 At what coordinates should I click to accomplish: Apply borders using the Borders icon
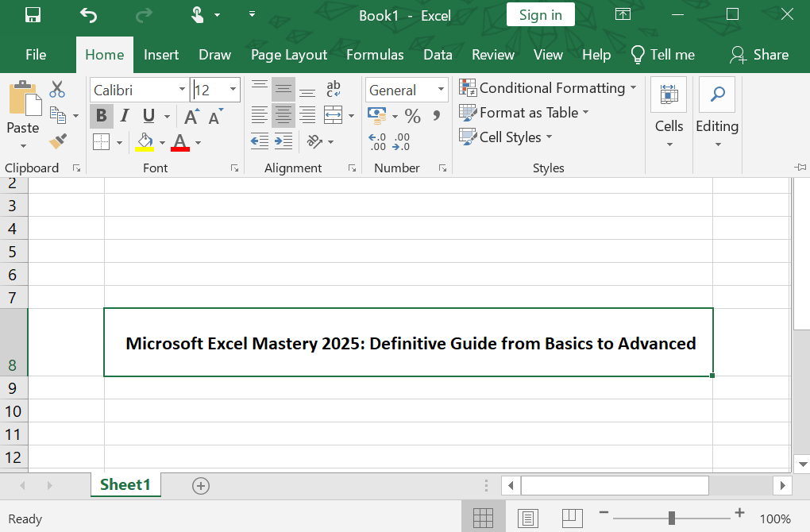(x=102, y=141)
